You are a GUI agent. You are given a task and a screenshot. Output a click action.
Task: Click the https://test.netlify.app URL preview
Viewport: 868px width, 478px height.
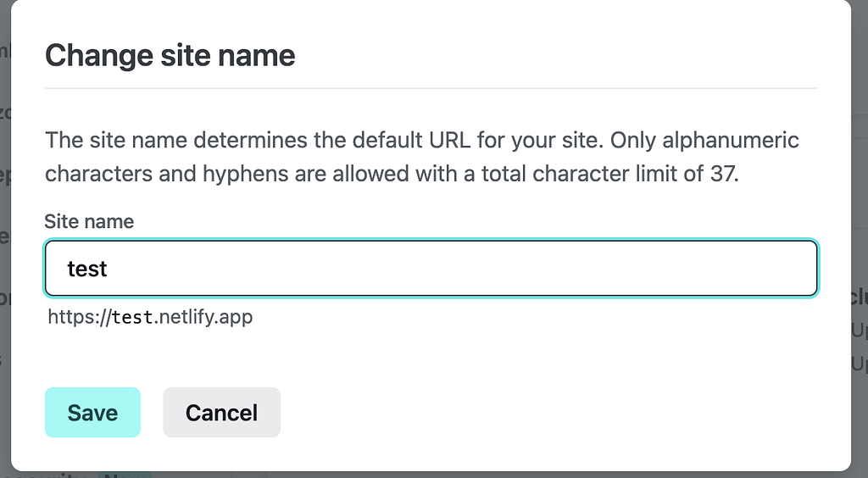(150, 318)
